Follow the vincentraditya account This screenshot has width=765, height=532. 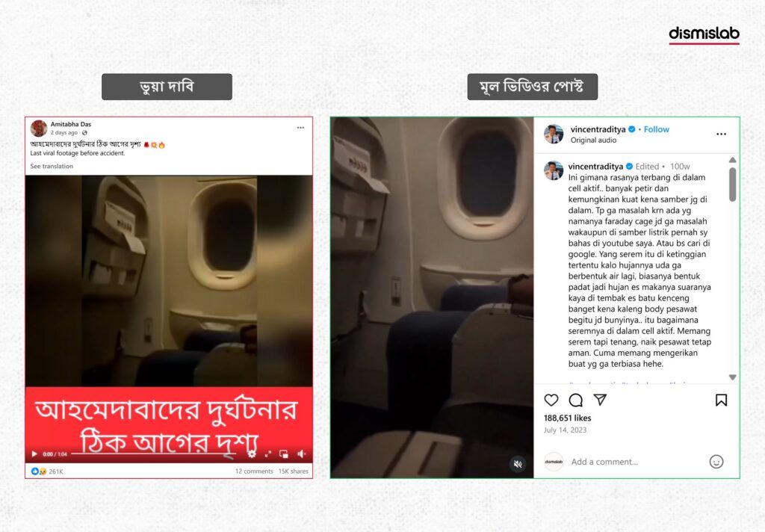(656, 129)
